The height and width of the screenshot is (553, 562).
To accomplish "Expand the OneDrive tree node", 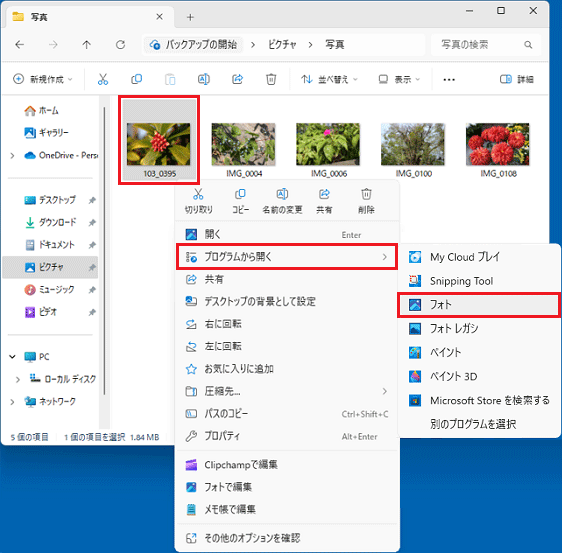I will click(x=13, y=156).
